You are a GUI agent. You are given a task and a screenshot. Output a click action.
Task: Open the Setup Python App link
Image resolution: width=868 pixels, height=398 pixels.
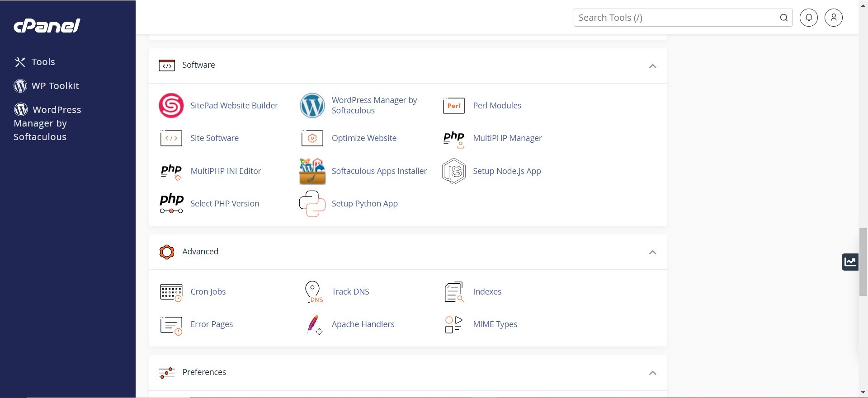[x=365, y=203]
